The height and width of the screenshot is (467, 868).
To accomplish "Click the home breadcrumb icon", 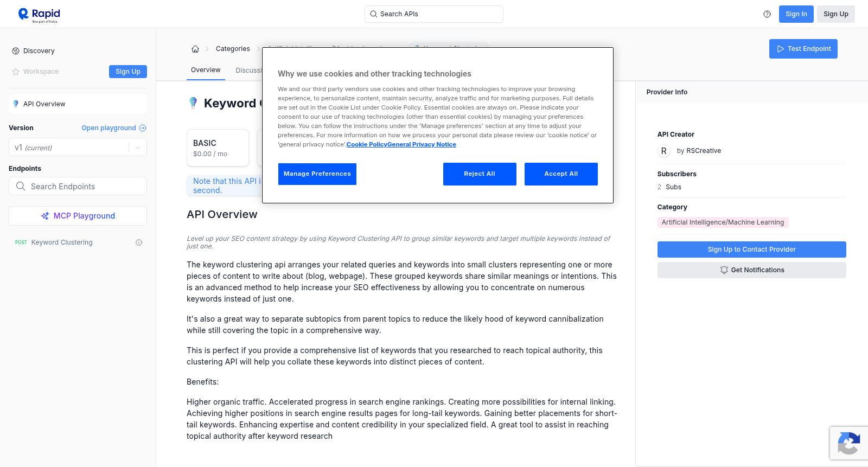I will (195, 49).
